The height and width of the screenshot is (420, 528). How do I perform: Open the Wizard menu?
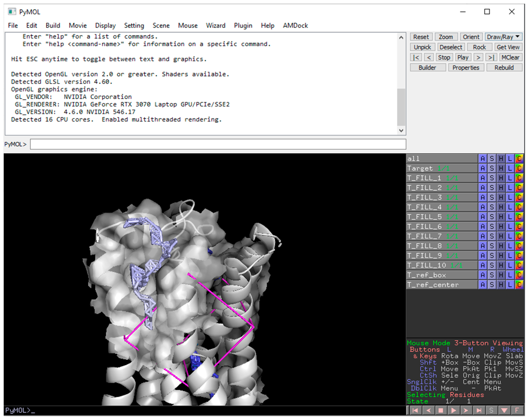click(216, 25)
